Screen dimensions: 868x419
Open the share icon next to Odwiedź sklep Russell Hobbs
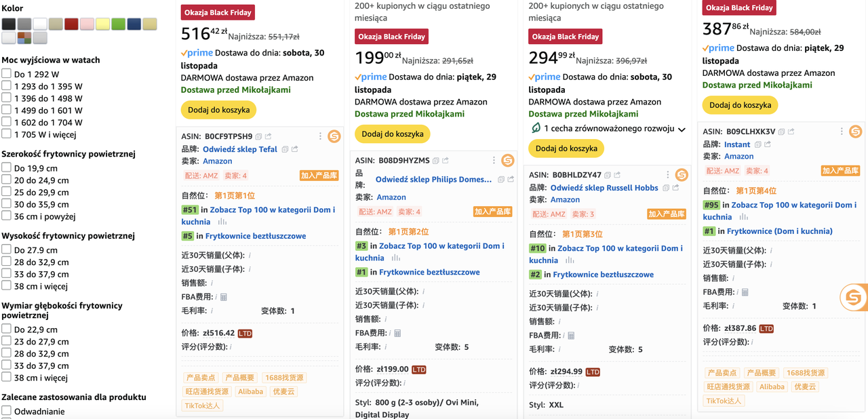pyautogui.click(x=675, y=188)
